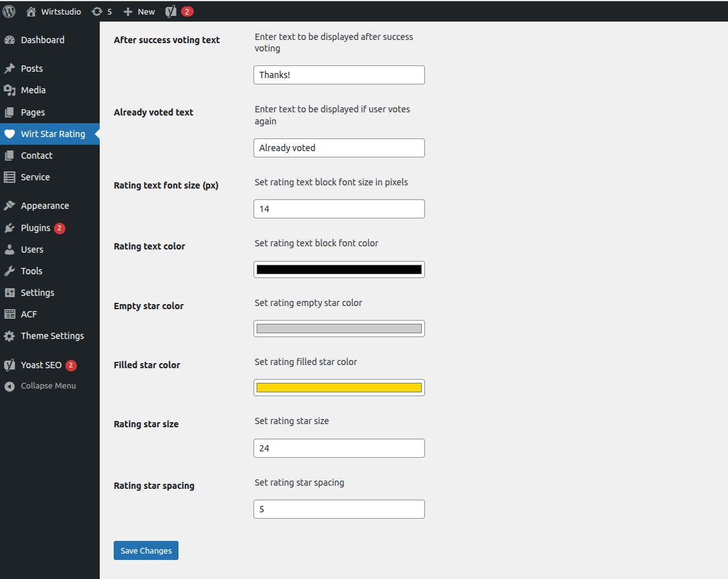Viewport: 728px width, 579px height.
Task: Click the rating text color swatch
Action: pyautogui.click(x=339, y=269)
